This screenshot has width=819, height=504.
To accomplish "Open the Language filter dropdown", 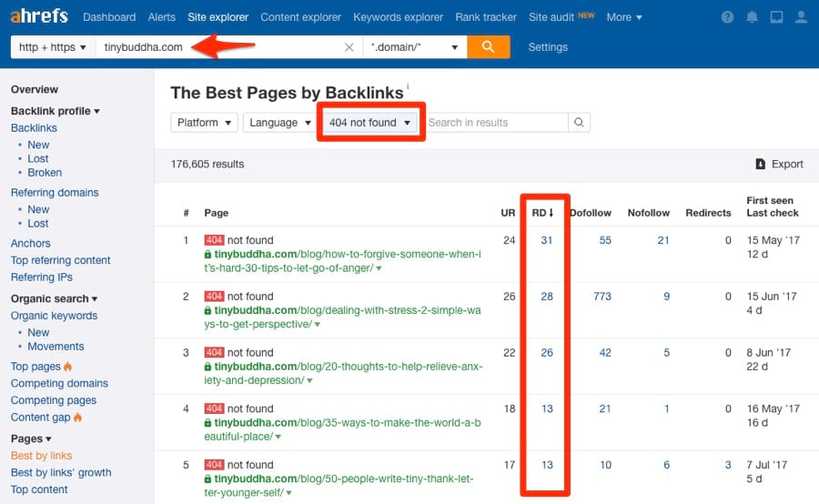I will click(279, 122).
